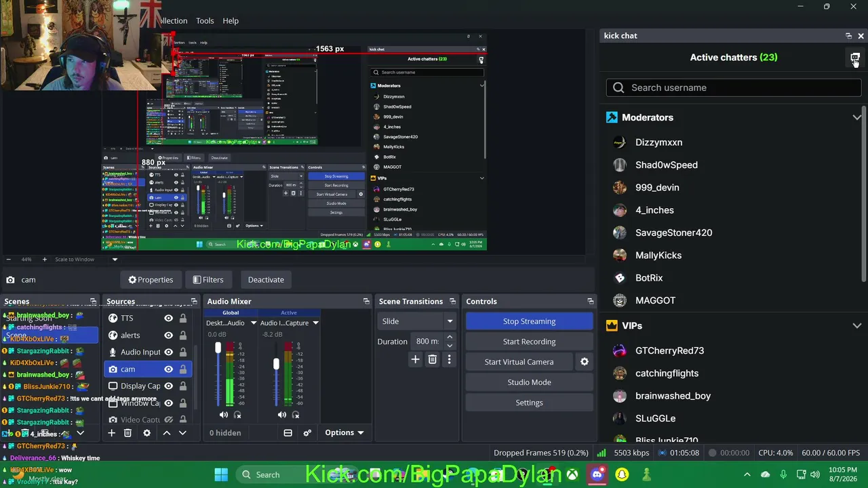Viewport: 868px width, 488px height.
Task: Open Advanced Audio Properties gears icon
Action: pos(307,433)
